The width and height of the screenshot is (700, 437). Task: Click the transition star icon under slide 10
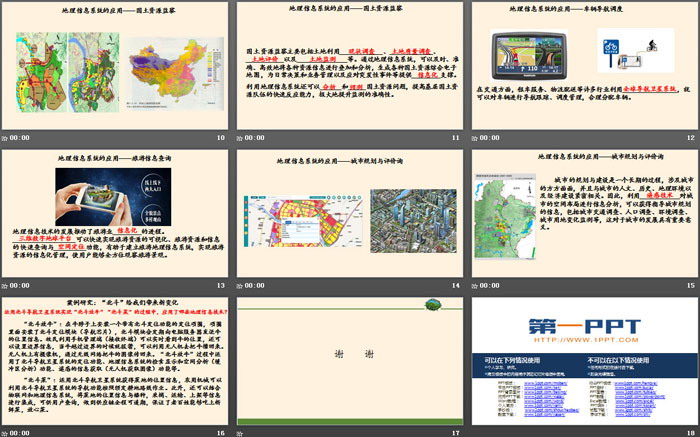tap(6, 138)
